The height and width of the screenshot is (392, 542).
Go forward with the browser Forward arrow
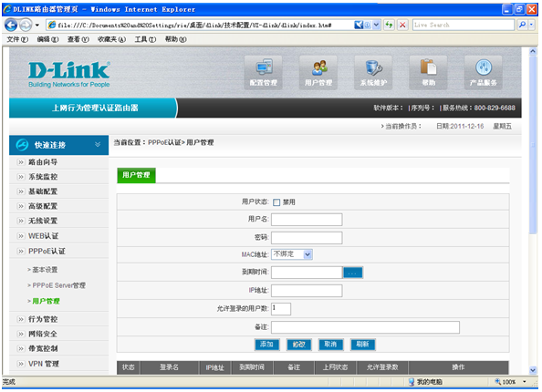coord(26,25)
